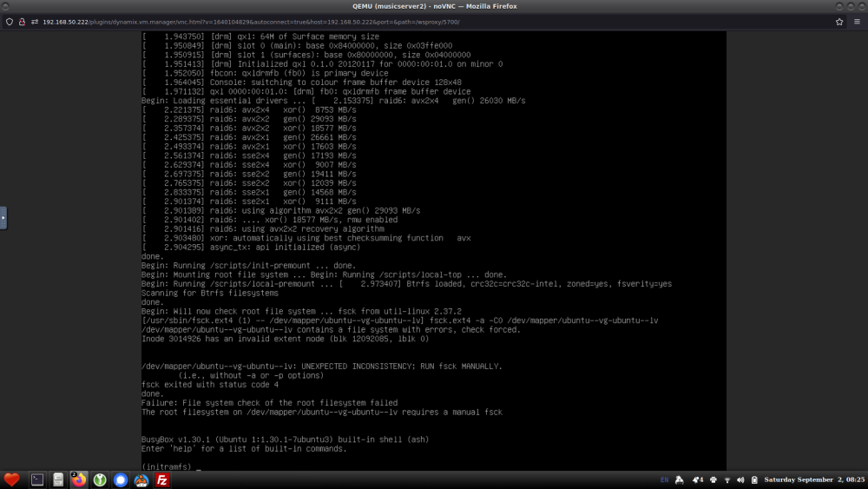Click the 'fsck exited with status code 4' line
868x489 pixels.
click(x=210, y=384)
